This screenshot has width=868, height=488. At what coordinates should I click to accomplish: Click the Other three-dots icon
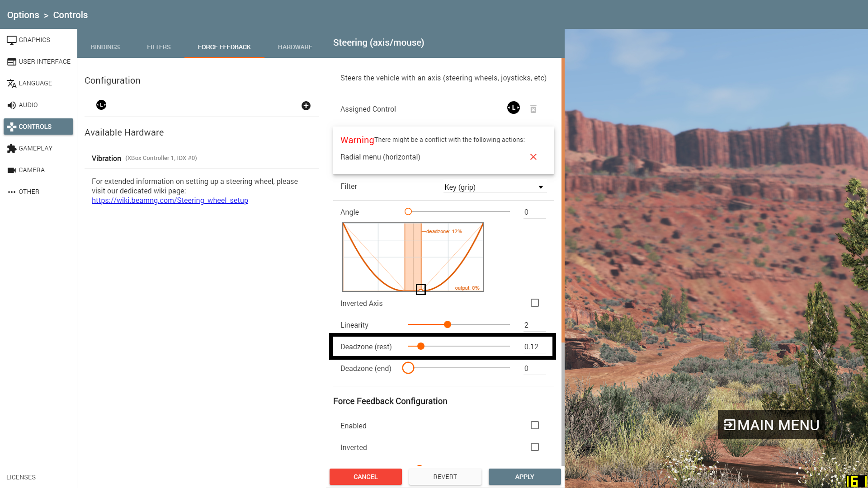12,192
